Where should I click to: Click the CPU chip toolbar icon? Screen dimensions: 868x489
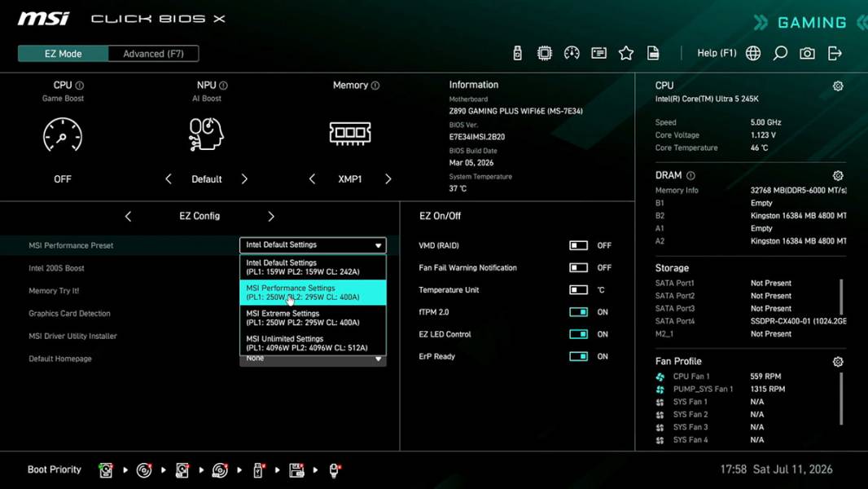click(544, 53)
